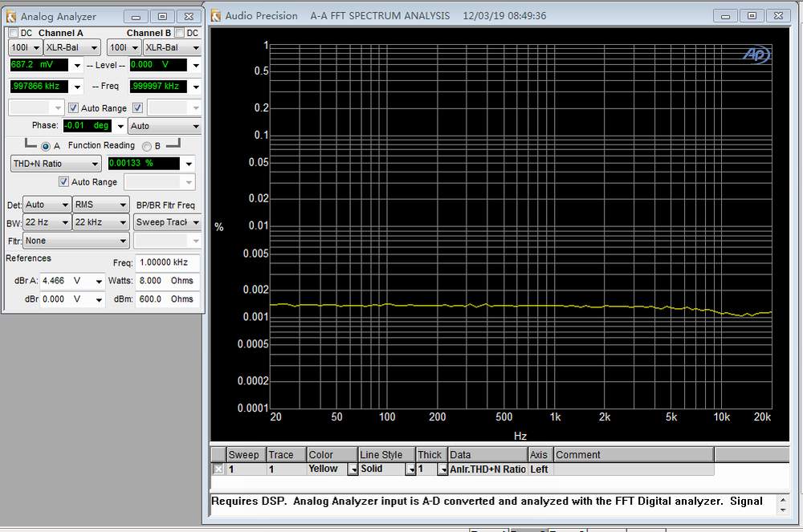This screenshot has height=532, width=803.
Task: Open Channel B input impedance dropdown
Action: pos(124,47)
